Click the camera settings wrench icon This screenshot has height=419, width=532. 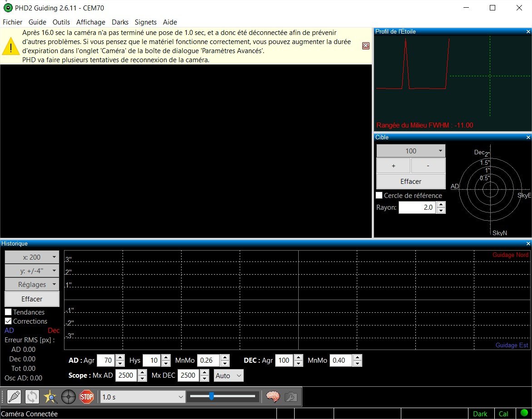pos(291,397)
